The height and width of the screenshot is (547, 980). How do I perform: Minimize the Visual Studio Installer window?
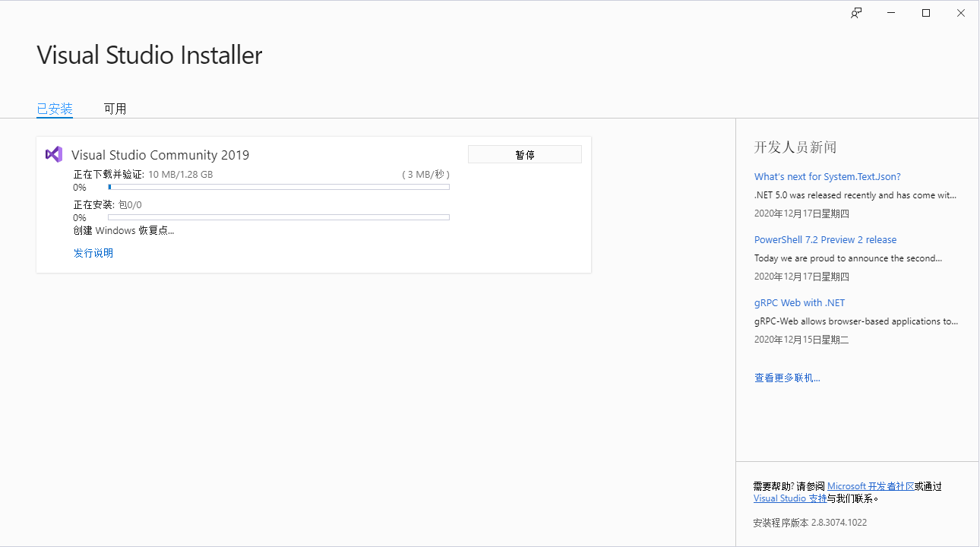[891, 13]
